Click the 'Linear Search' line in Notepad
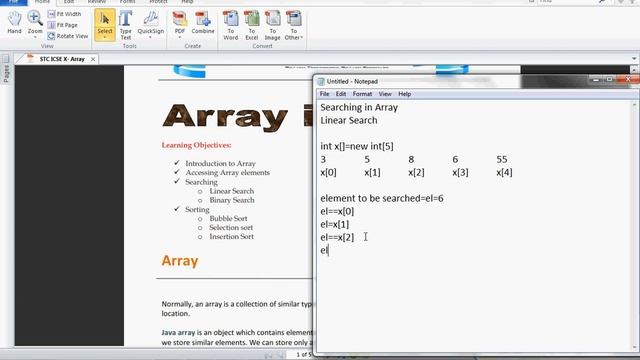The image size is (640, 360). pyautogui.click(x=349, y=120)
